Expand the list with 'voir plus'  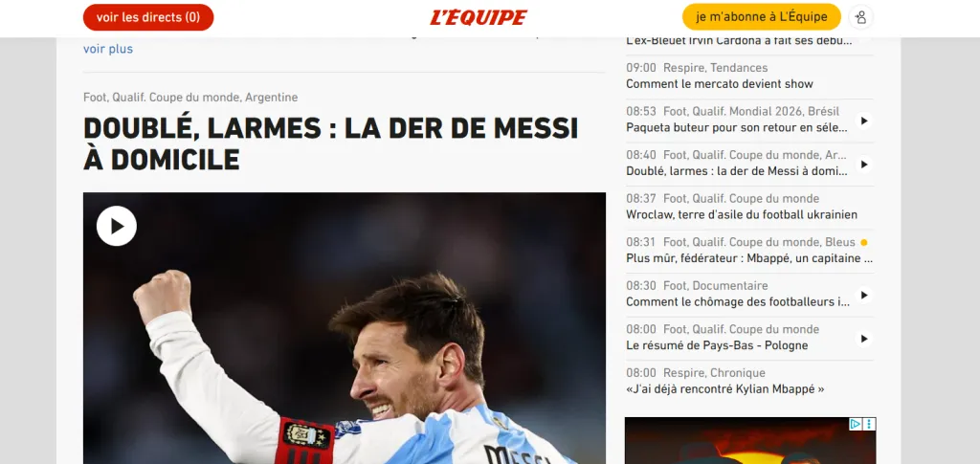pyautogui.click(x=108, y=49)
